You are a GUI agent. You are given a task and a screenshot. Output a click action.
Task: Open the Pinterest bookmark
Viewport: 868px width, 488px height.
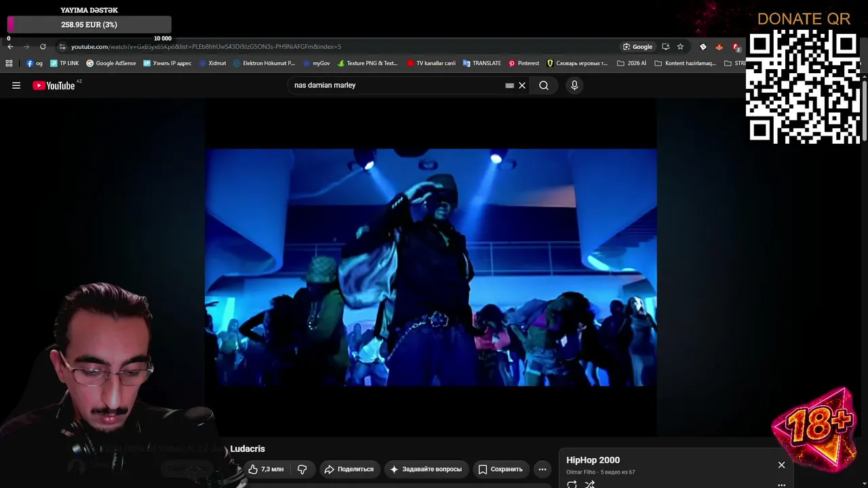(524, 63)
